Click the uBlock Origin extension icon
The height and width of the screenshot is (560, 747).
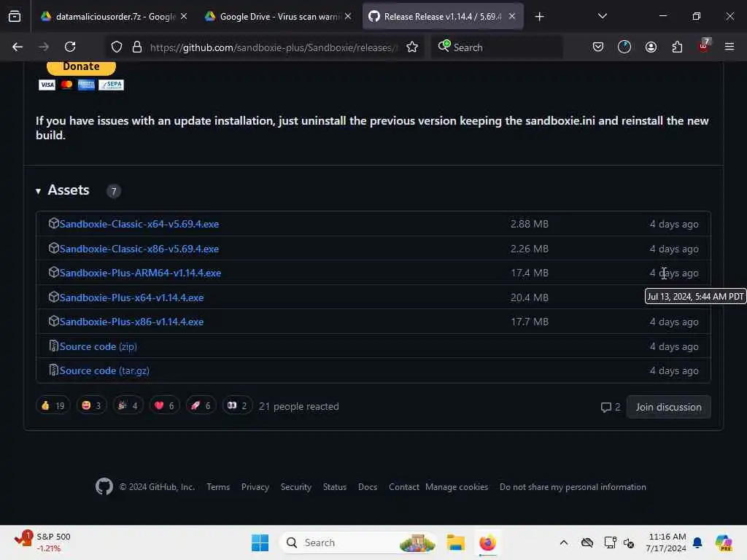click(x=704, y=46)
